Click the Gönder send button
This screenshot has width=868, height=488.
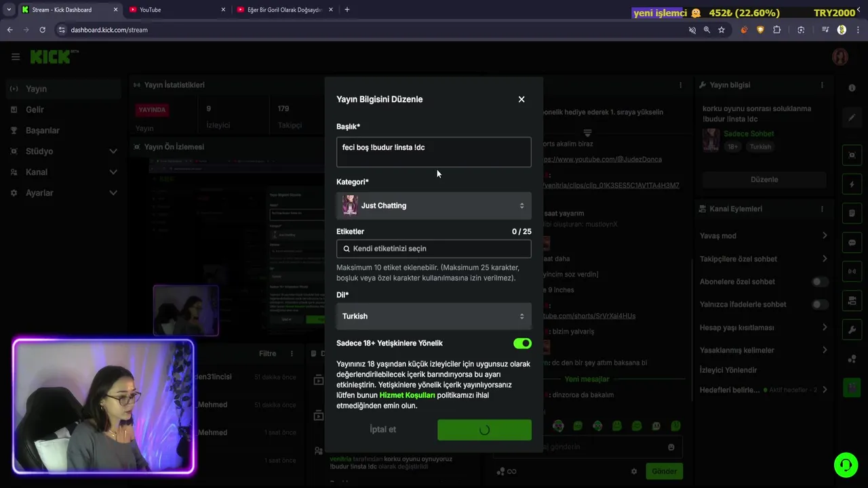pyautogui.click(x=665, y=472)
